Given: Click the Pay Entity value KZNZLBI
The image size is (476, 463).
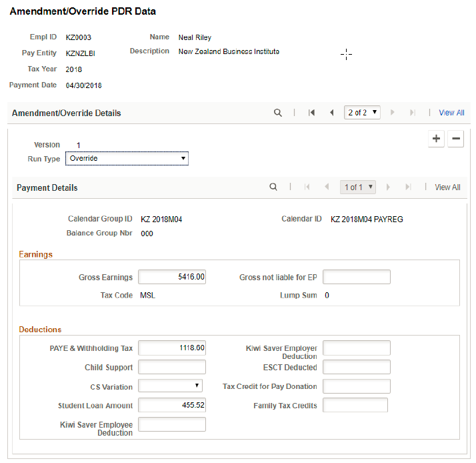Looking at the screenshot, I should [81, 53].
